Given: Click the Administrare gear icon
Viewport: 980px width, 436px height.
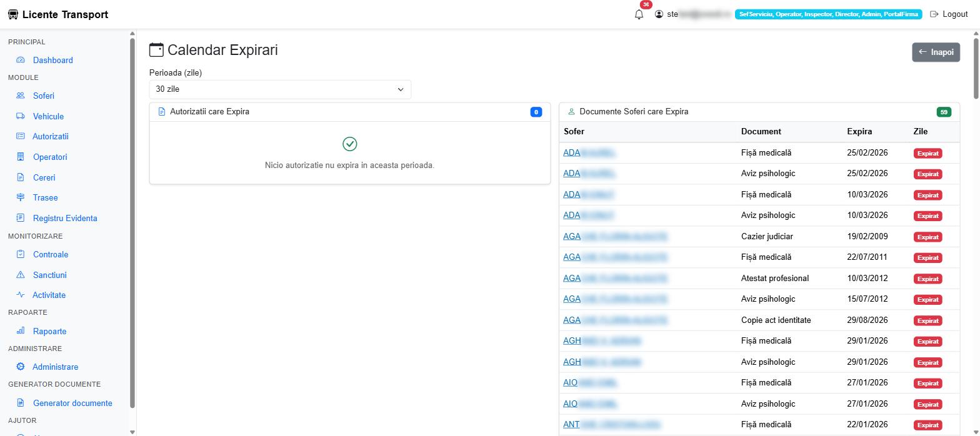Looking at the screenshot, I should (x=21, y=367).
